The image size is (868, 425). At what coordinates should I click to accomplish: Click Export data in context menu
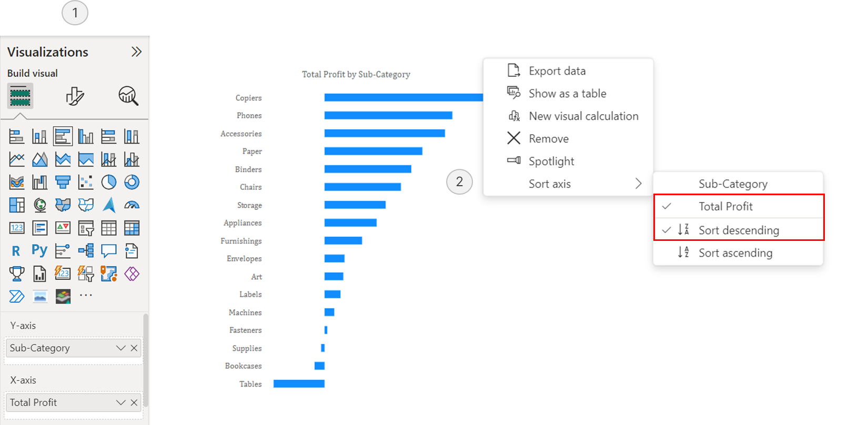(x=557, y=71)
